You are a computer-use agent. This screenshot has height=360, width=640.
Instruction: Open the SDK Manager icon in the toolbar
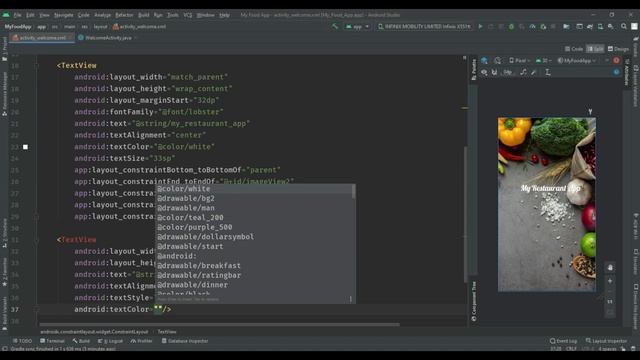[611, 27]
